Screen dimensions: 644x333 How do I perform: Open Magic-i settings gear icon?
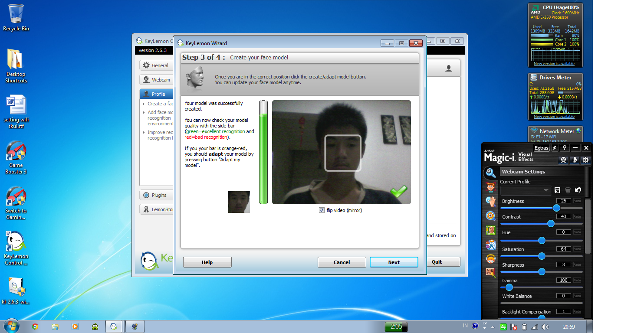(585, 160)
